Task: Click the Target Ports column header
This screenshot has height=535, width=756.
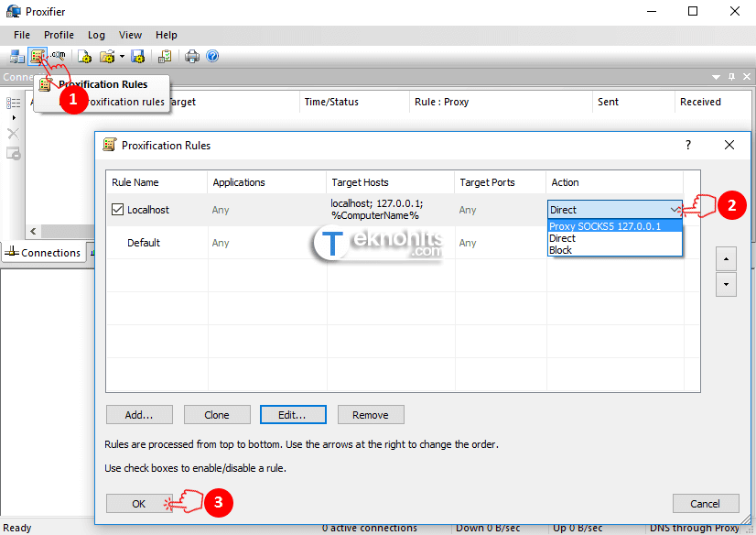Action: coord(500,182)
